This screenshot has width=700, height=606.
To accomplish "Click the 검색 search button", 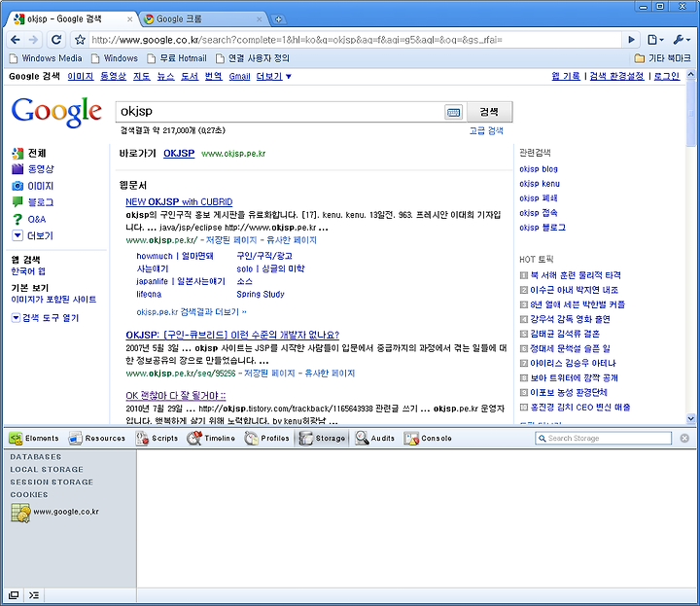I will pyautogui.click(x=489, y=112).
